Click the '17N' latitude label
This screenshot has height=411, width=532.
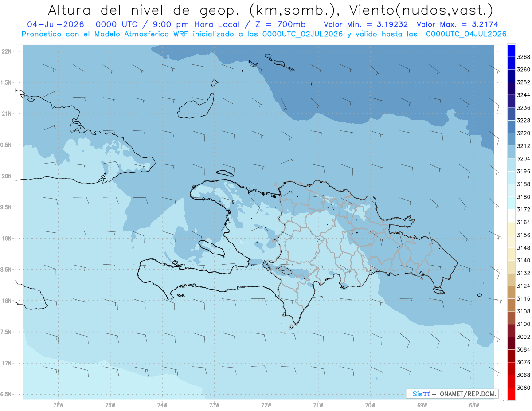coord(7,363)
